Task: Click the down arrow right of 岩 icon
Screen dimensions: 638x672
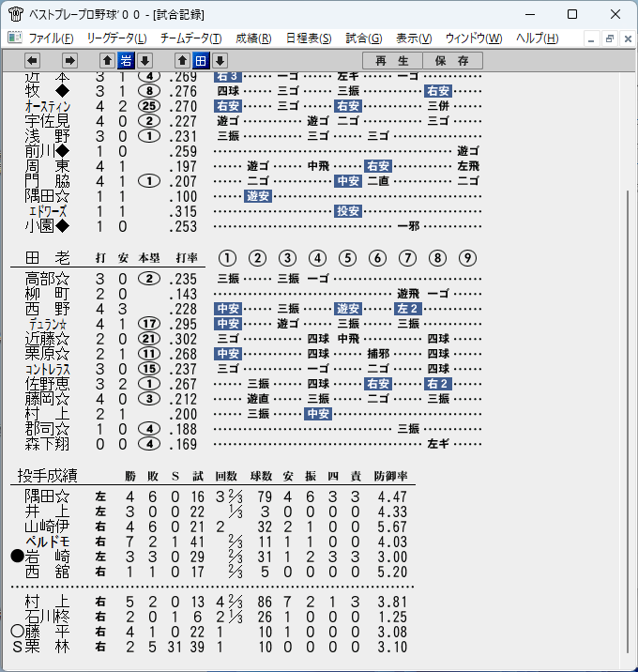Action: (144, 60)
